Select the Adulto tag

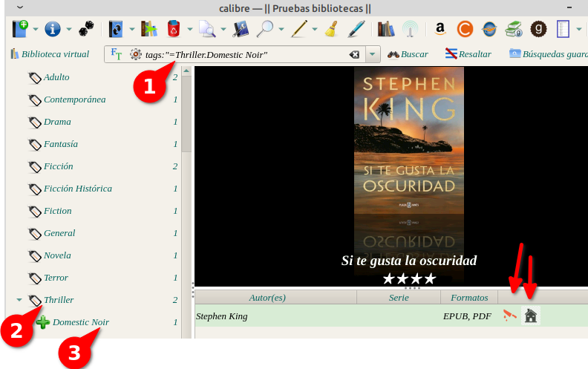click(56, 77)
